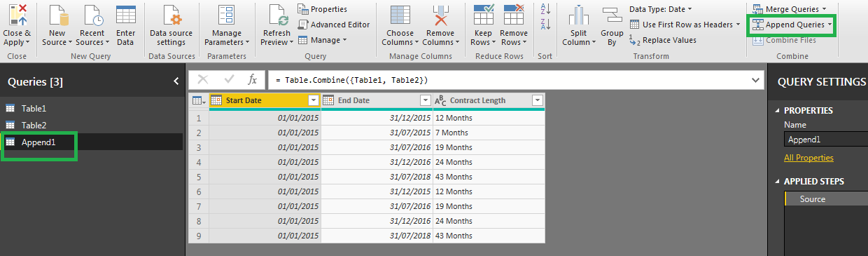Open the Merge Queries menu
868x256 pixels.
coord(790,9)
